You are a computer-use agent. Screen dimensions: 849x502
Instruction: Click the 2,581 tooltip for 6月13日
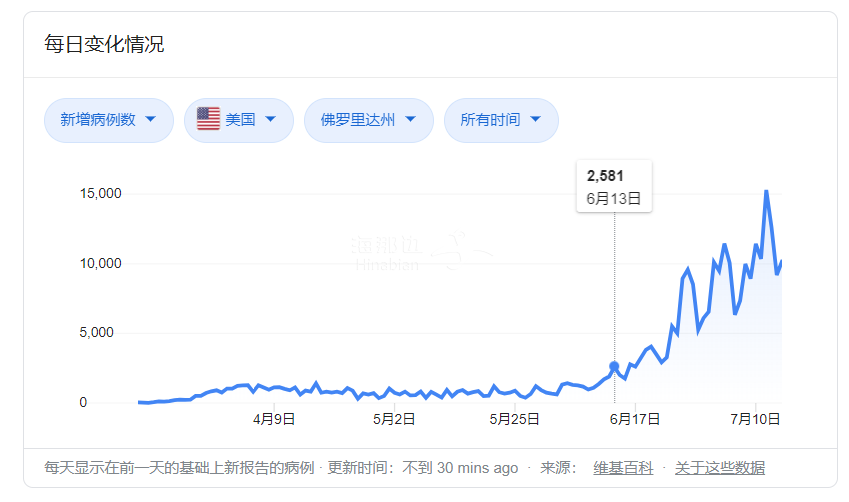point(613,186)
